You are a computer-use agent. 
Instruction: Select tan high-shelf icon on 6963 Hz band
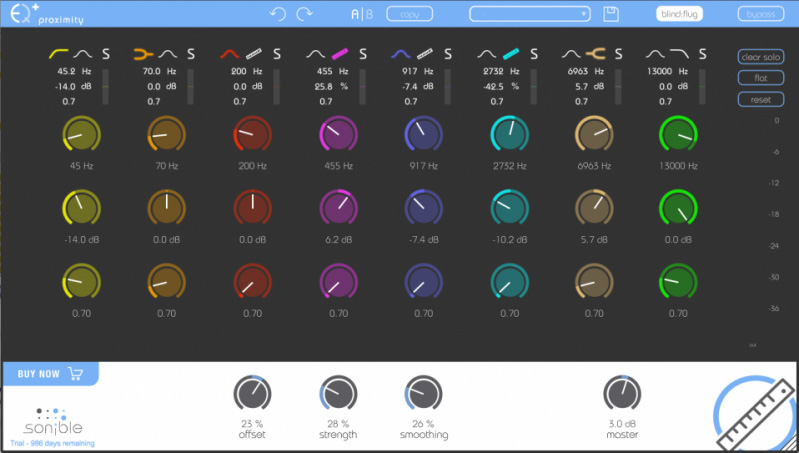point(595,54)
